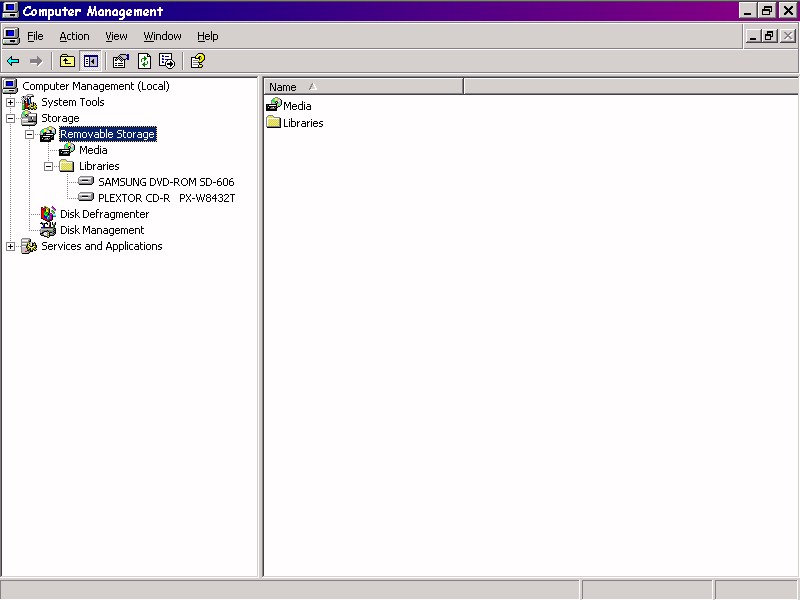Collapse the Storage node
This screenshot has height=600, width=800.
tap(10, 118)
